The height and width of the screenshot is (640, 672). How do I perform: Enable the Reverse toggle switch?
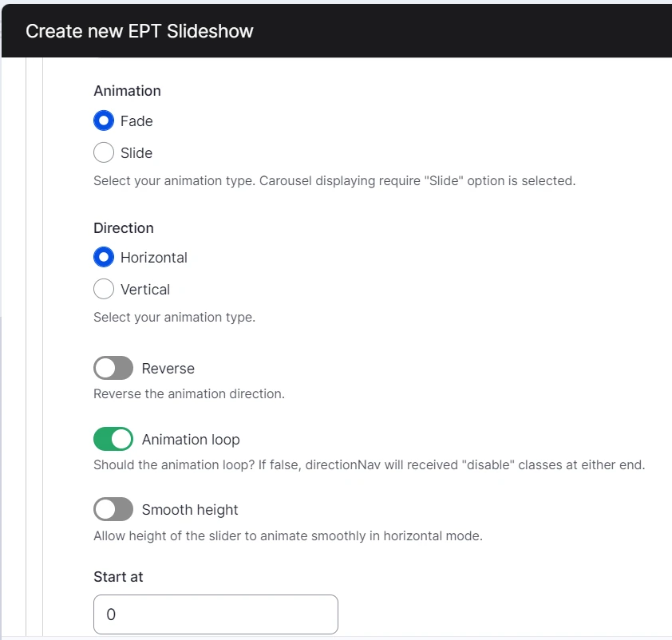[113, 369]
